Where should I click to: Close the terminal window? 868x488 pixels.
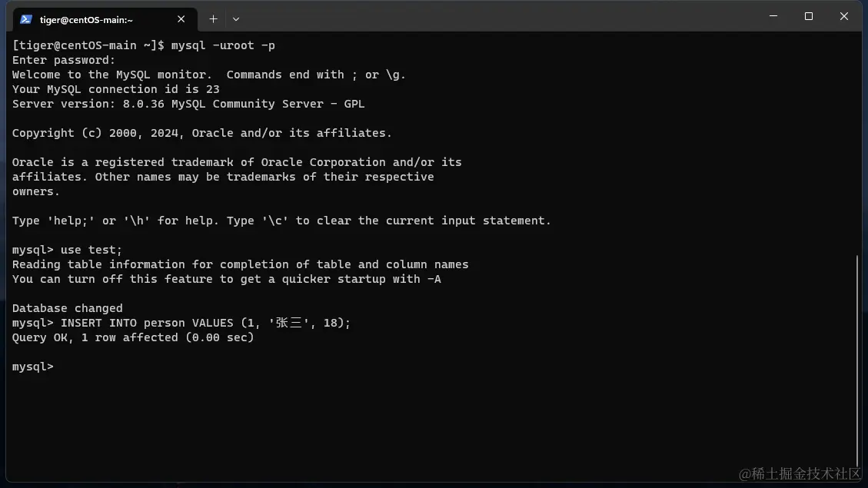tap(843, 16)
